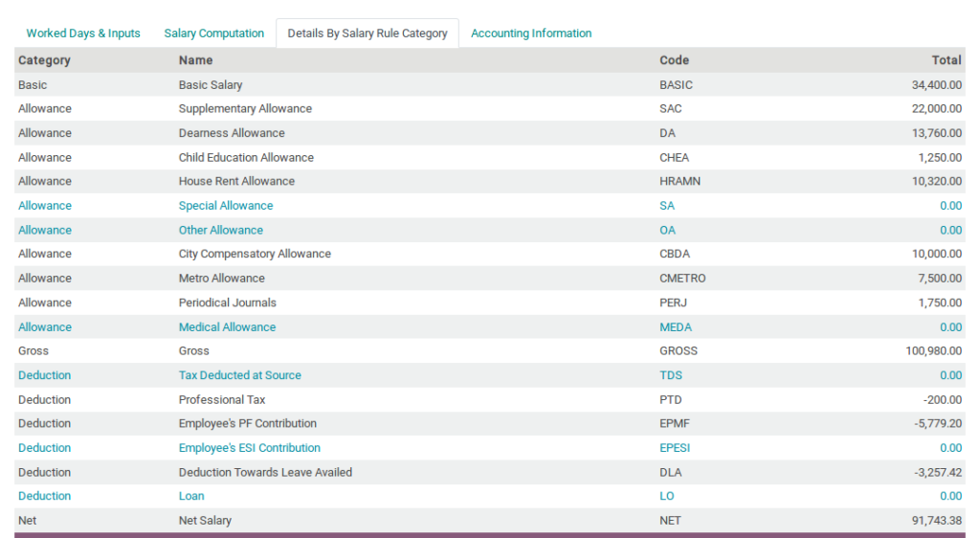
Task: Click the LO code link
Action: point(667,496)
